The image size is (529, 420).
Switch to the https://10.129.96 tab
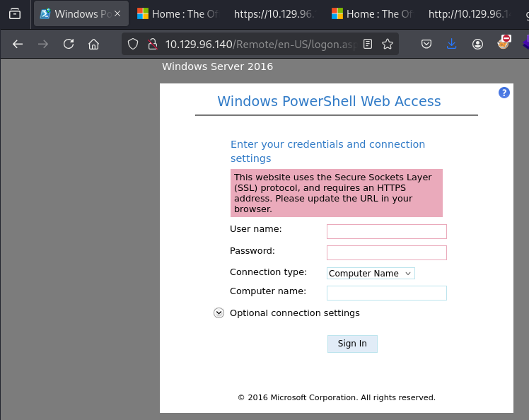point(272,13)
